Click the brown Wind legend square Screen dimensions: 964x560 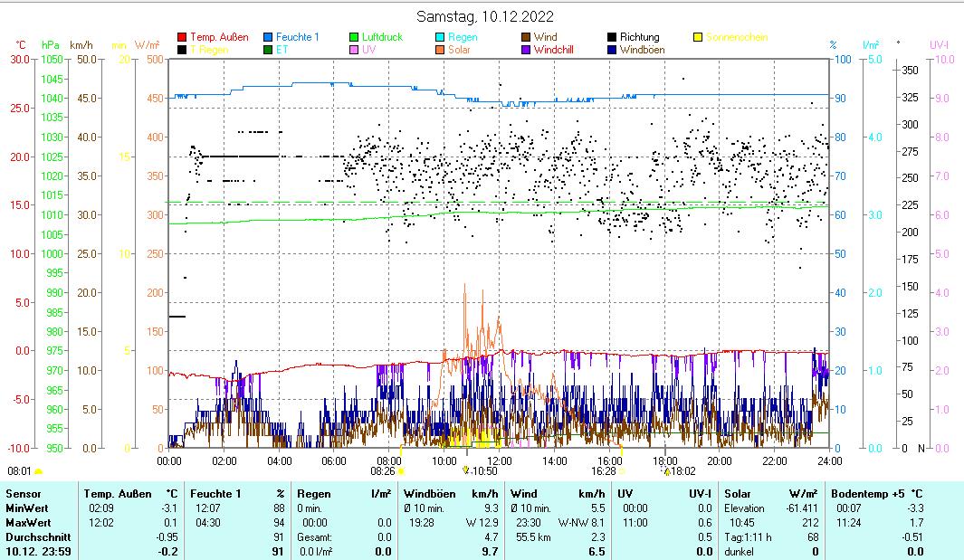point(526,38)
